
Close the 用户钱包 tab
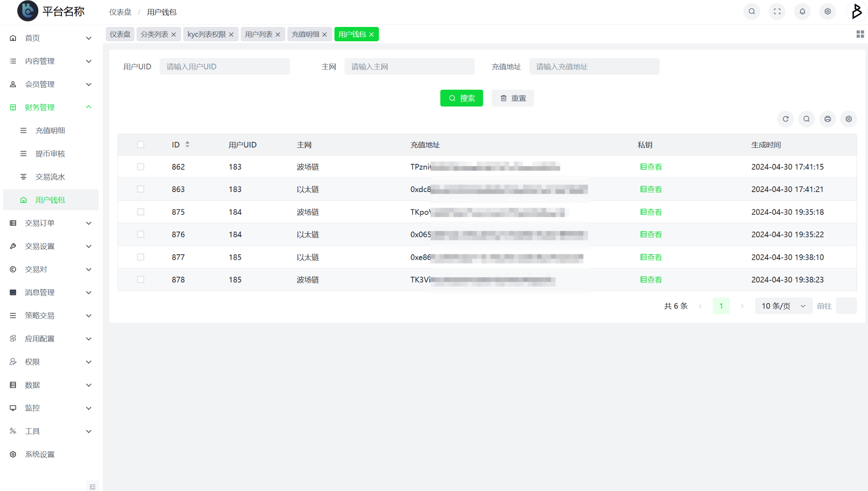(x=371, y=35)
